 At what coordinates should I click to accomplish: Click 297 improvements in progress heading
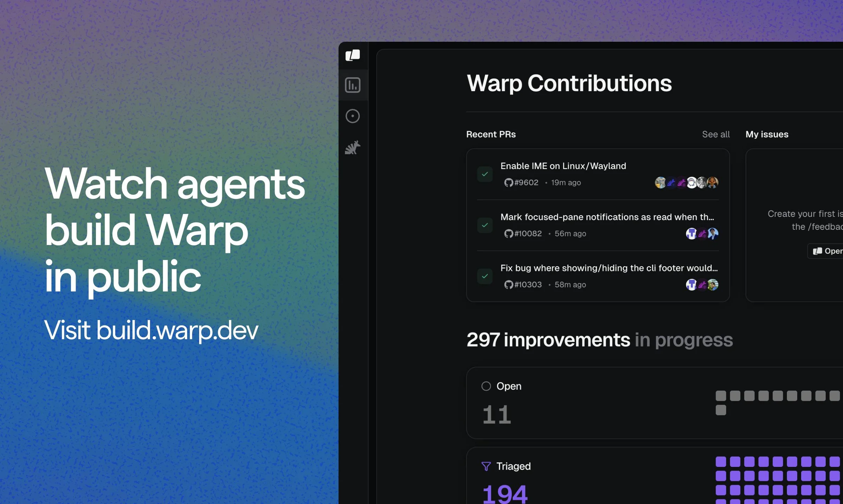[x=600, y=340]
